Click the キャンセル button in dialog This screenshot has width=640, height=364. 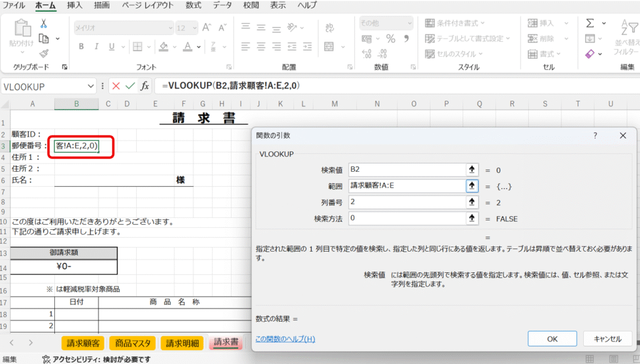(607, 339)
